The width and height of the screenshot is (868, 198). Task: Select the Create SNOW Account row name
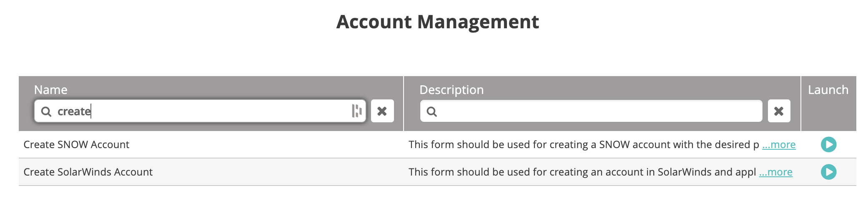[x=76, y=144]
